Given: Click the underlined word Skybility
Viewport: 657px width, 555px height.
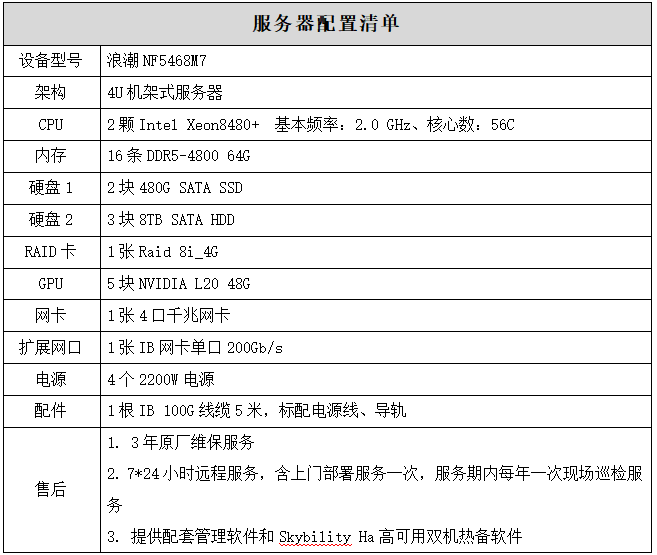Looking at the screenshot, I should click(x=313, y=536).
